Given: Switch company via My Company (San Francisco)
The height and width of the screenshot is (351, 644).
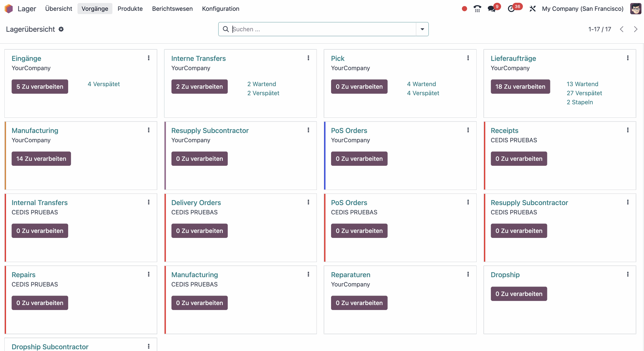Looking at the screenshot, I should [582, 9].
